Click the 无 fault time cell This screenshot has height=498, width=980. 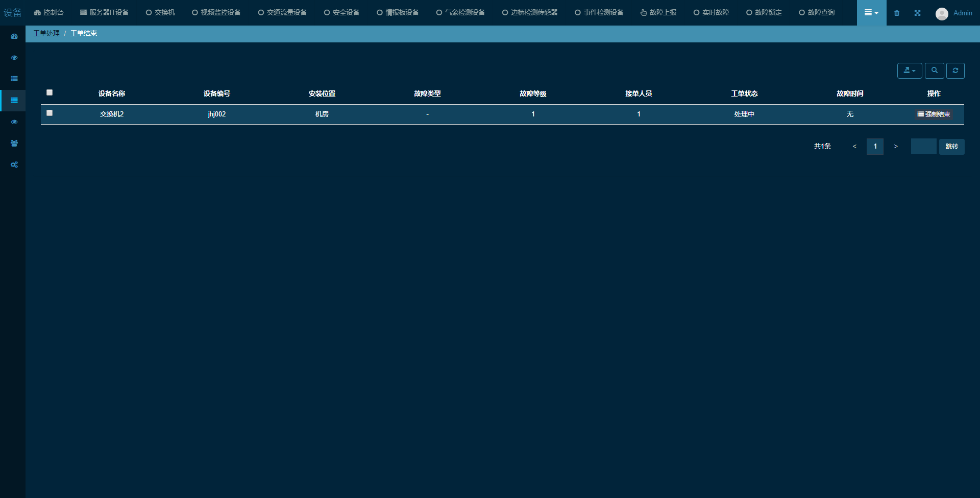pyautogui.click(x=850, y=114)
